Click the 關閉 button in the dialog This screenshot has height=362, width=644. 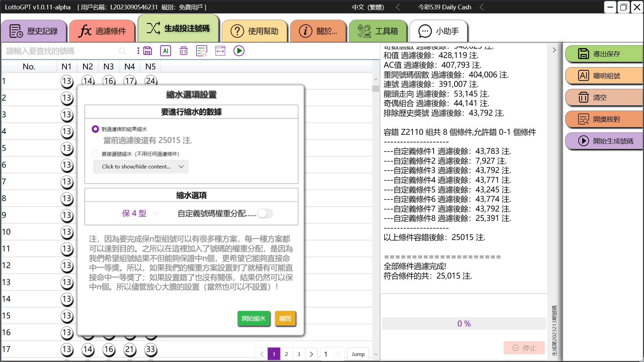[285, 318]
